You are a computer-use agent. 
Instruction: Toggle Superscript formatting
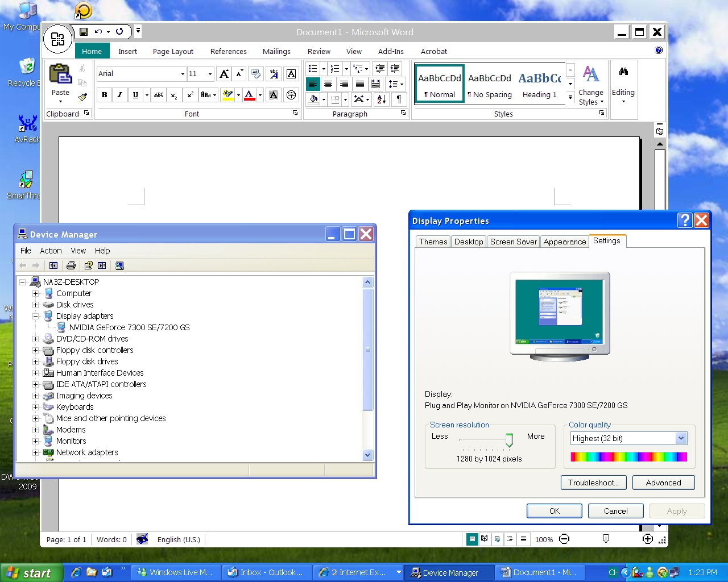(190, 95)
